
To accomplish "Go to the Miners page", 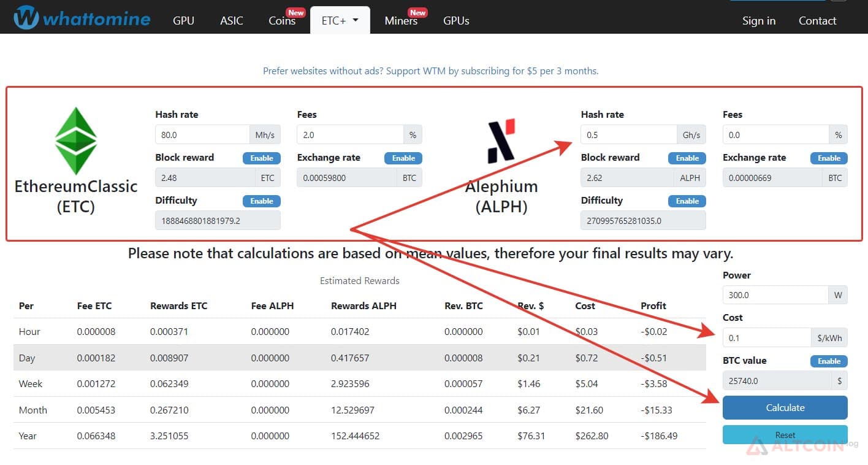I will tap(401, 21).
